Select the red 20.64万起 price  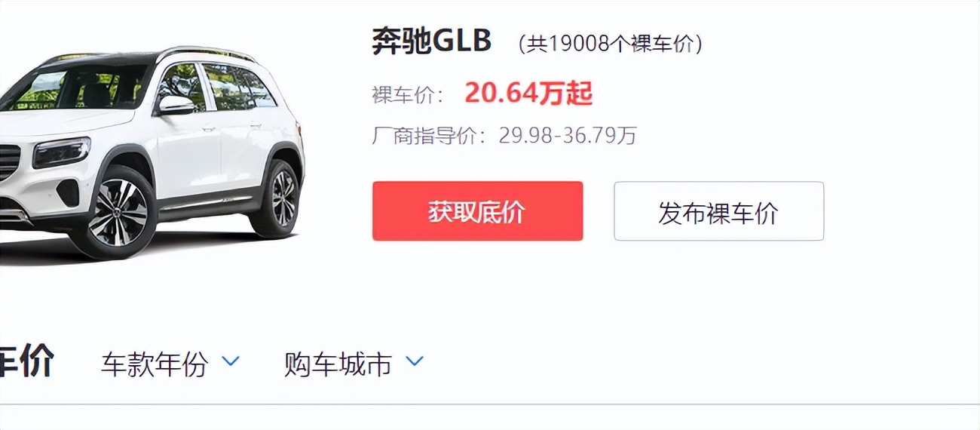coord(528,94)
